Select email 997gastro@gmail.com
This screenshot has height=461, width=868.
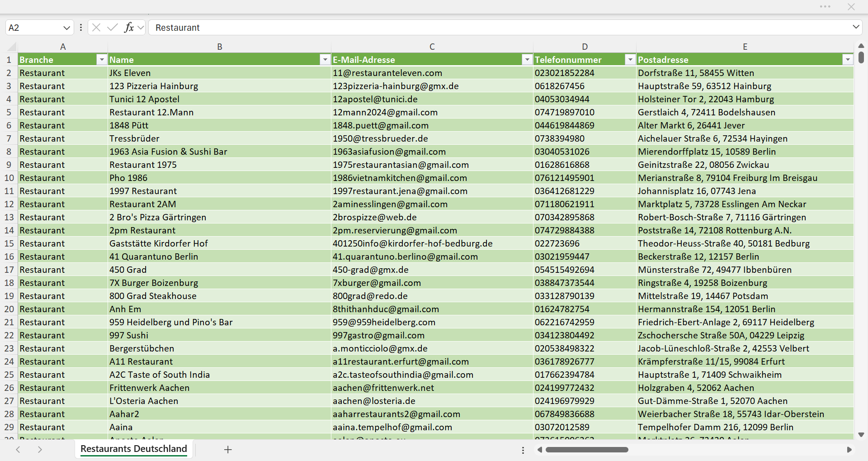tap(432, 335)
